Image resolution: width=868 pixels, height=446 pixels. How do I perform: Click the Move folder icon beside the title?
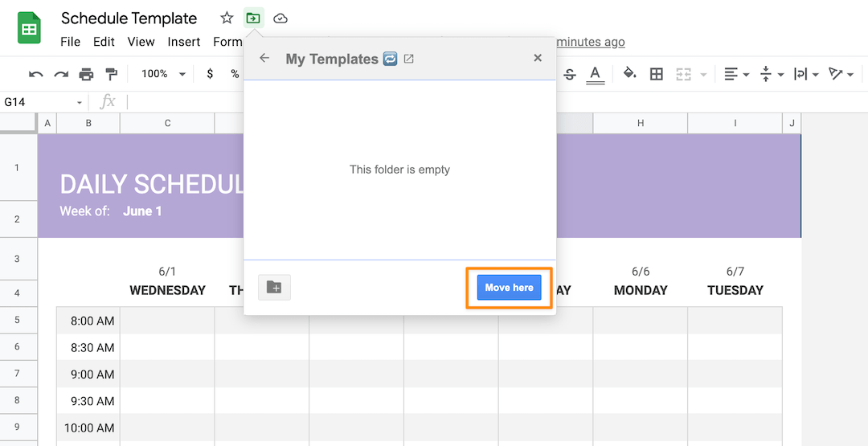(x=253, y=18)
